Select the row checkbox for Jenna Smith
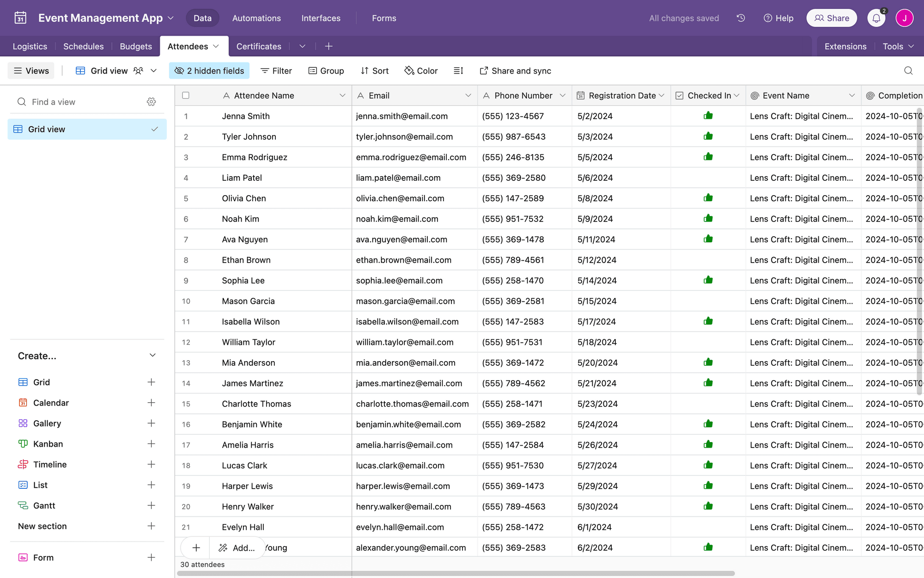The image size is (924, 578). point(186,116)
